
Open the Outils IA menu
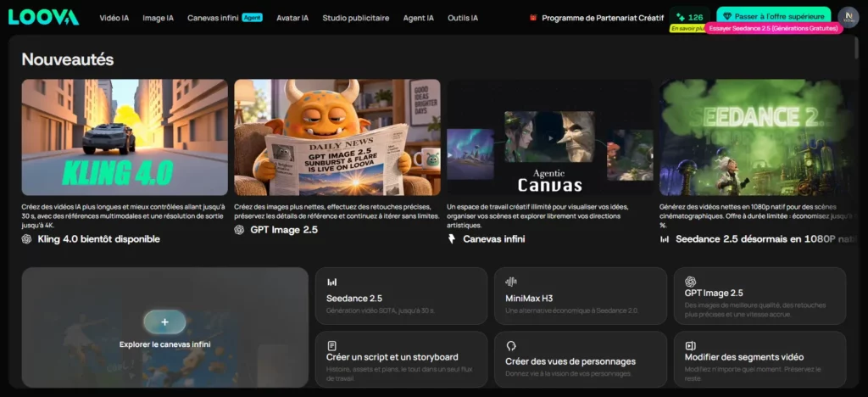tap(463, 18)
